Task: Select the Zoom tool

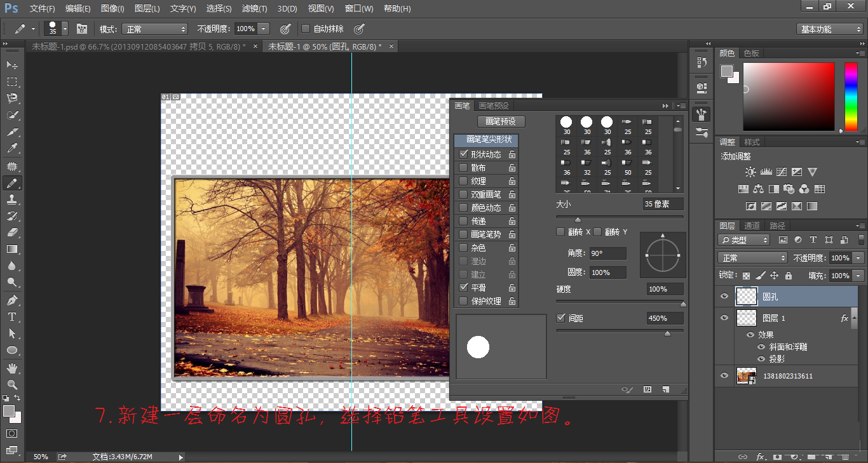Action: click(x=12, y=384)
